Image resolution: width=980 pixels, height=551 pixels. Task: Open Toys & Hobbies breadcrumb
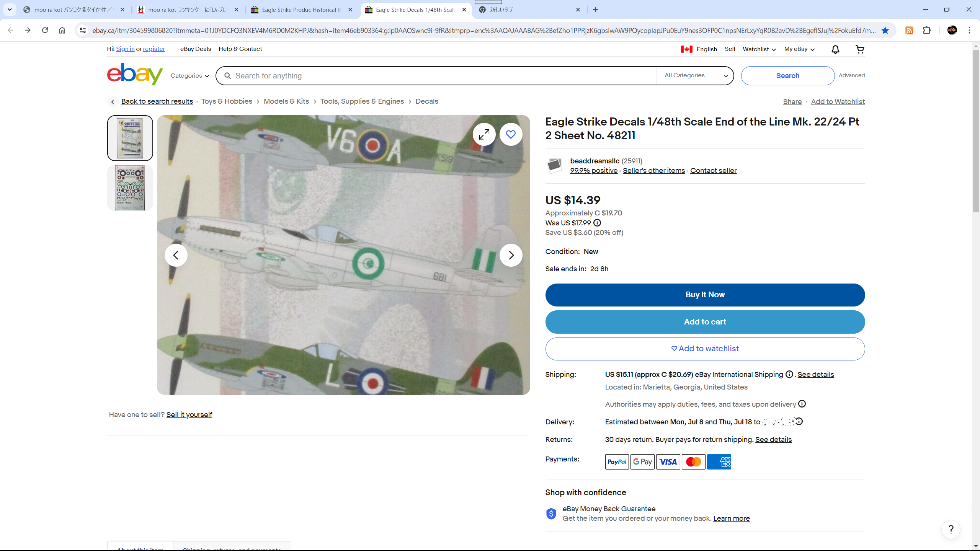[x=227, y=101]
